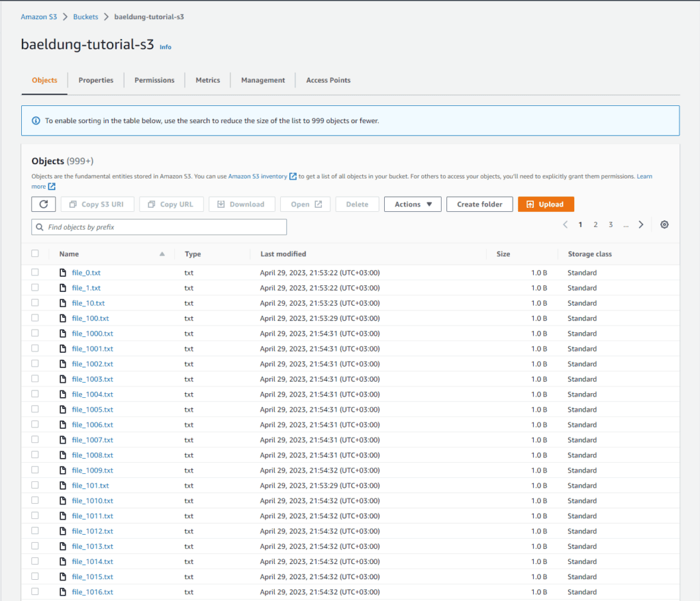700x601 pixels.
Task: Open the Management tab
Action: [x=262, y=80]
